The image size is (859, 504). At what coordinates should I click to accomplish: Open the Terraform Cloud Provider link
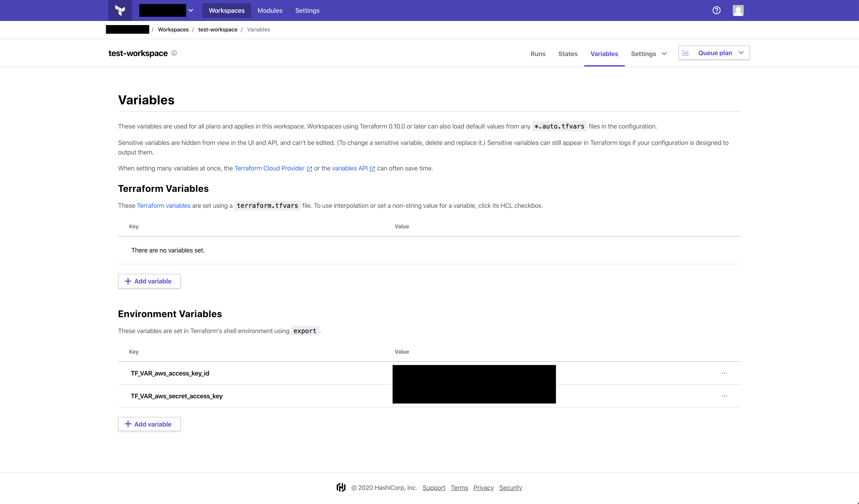269,168
